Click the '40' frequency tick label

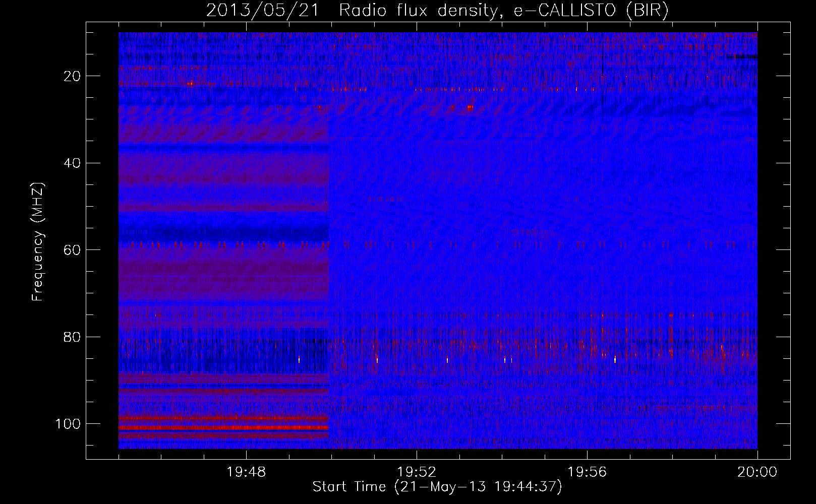(73, 163)
